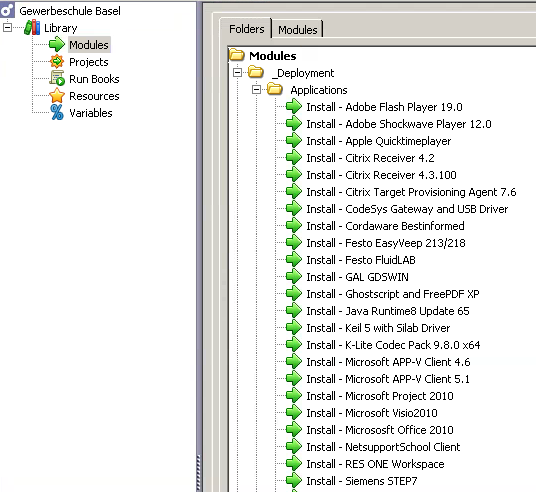Open Resources in the Library tree

pyautogui.click(x=94, y=96)
